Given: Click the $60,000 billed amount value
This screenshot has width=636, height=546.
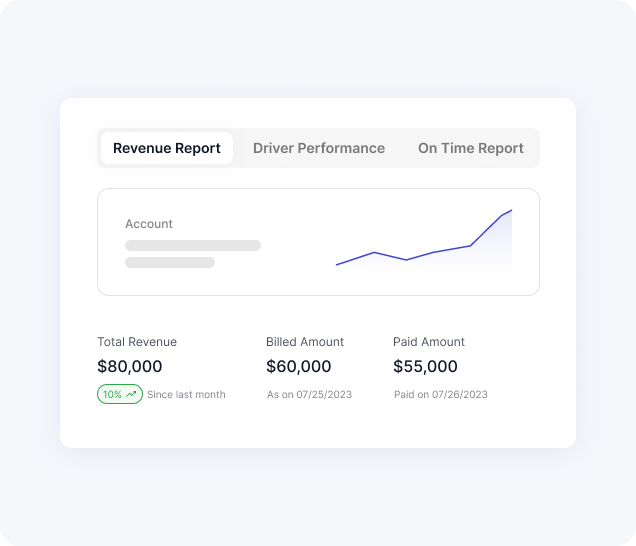Looking at the screenshot, I should click(299, 367).
